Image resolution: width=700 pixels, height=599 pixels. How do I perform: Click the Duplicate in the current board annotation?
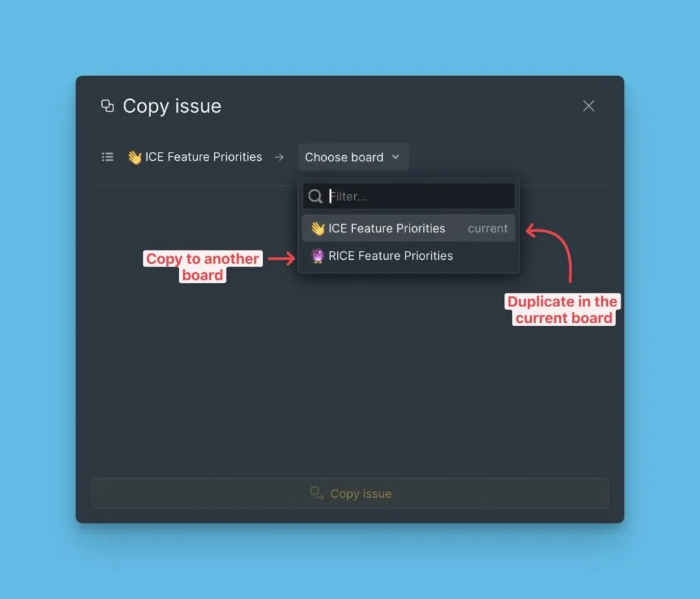(563, 310)
